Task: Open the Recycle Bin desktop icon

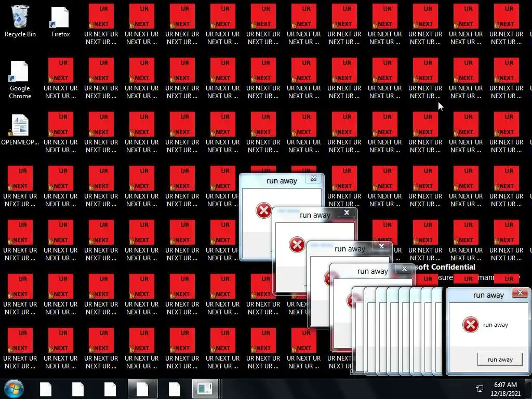Action: pos(20,21)
